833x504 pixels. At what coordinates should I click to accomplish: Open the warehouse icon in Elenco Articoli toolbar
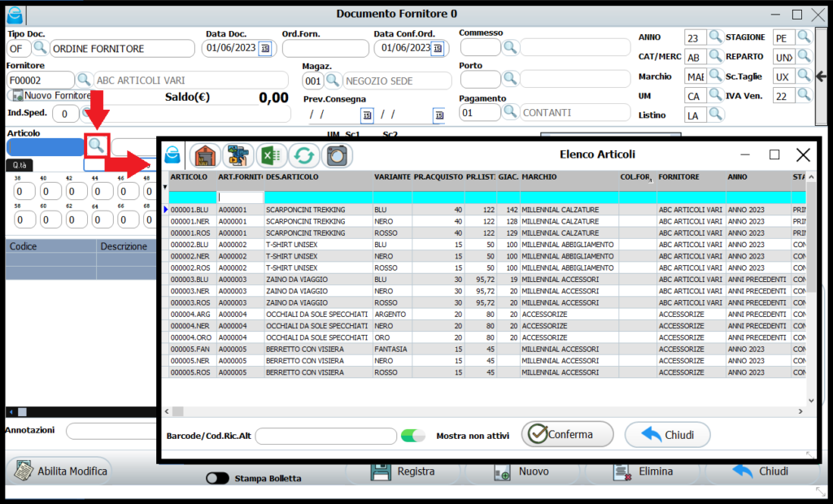tap(205, 155)
